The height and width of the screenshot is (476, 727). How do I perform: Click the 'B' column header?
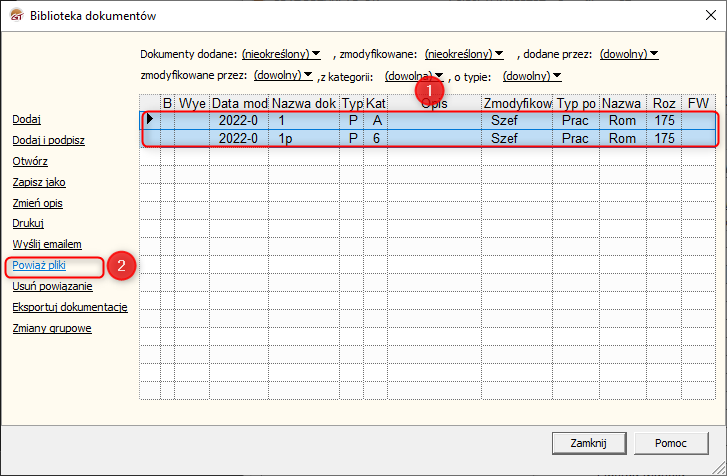tap(167, 103)
